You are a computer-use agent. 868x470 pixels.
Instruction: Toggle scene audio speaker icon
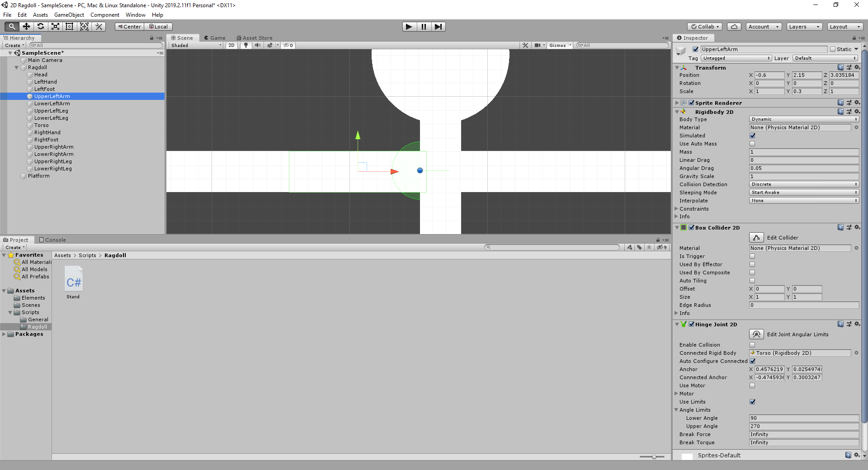tap(258, 45)
